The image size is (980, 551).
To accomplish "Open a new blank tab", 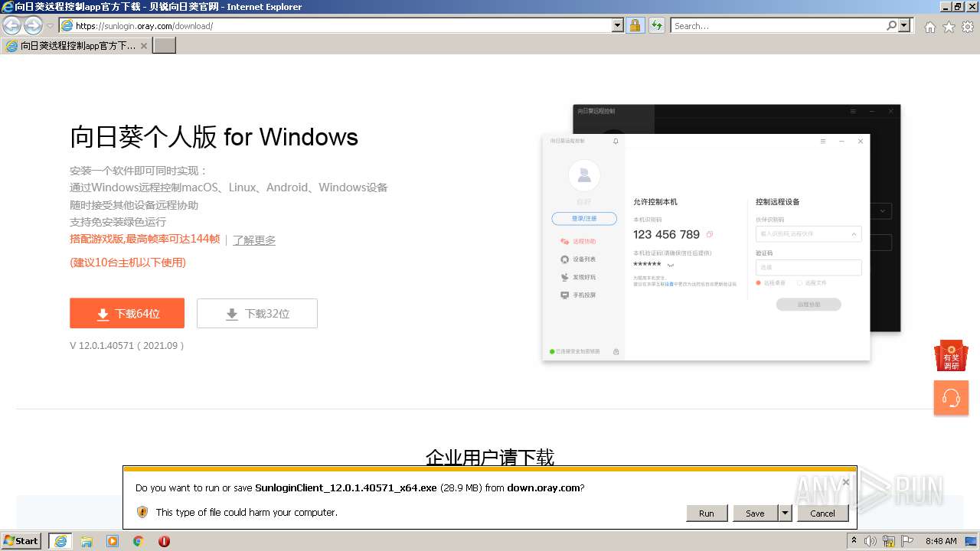I will click(165, 46).
